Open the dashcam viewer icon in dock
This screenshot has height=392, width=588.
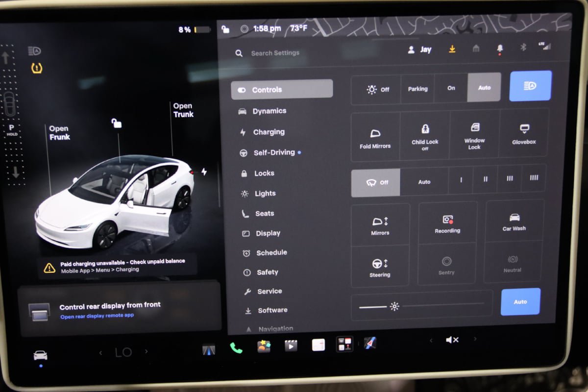tap(209, 349)
